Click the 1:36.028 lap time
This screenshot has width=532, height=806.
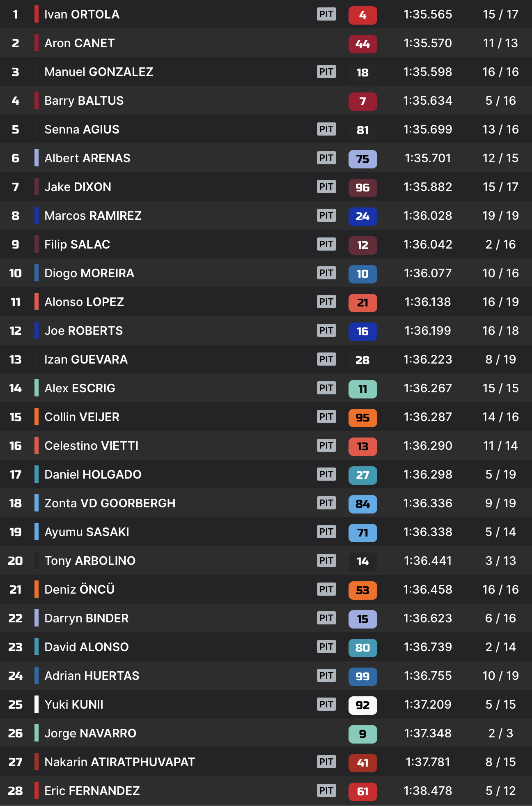pos(427,216)
